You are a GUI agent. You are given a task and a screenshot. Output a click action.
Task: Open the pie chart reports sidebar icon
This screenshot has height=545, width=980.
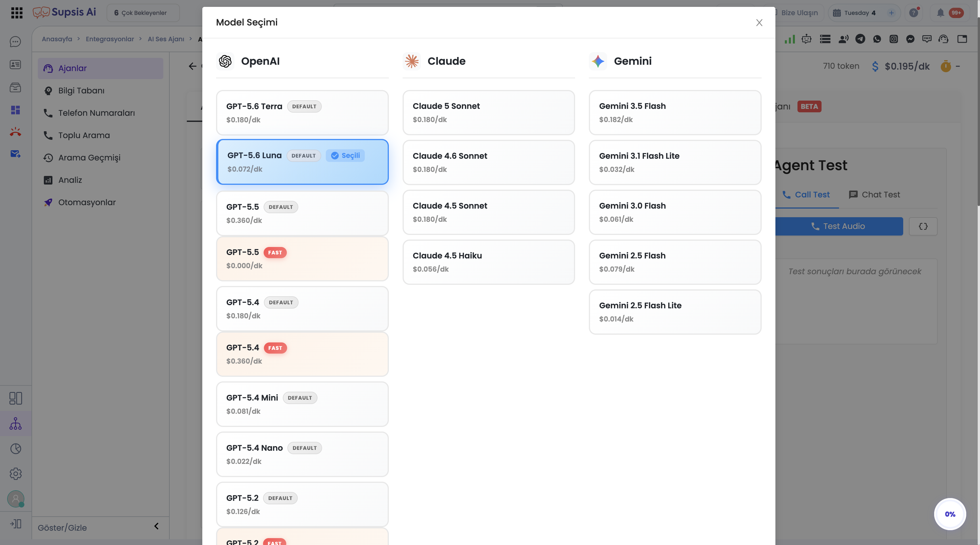tap(15, 449)
